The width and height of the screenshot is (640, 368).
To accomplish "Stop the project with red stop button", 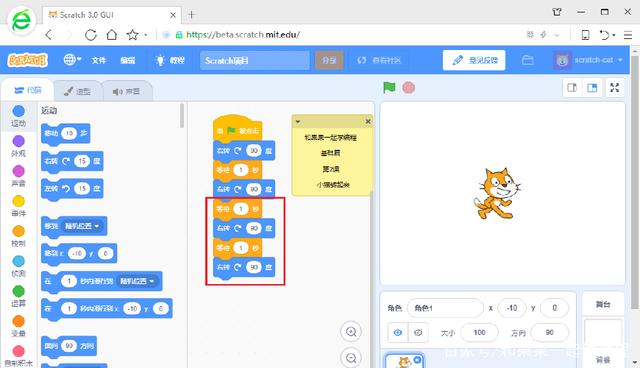I will 409,88.
